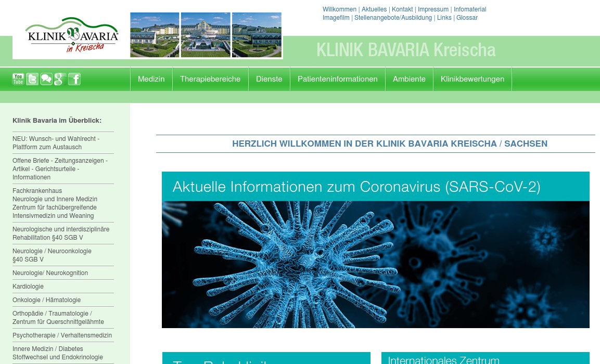The image size is (600, 364).
Task: Click the Wunsch- und Wahlrecht Plattform link
Action: click(x=56, y=142)
